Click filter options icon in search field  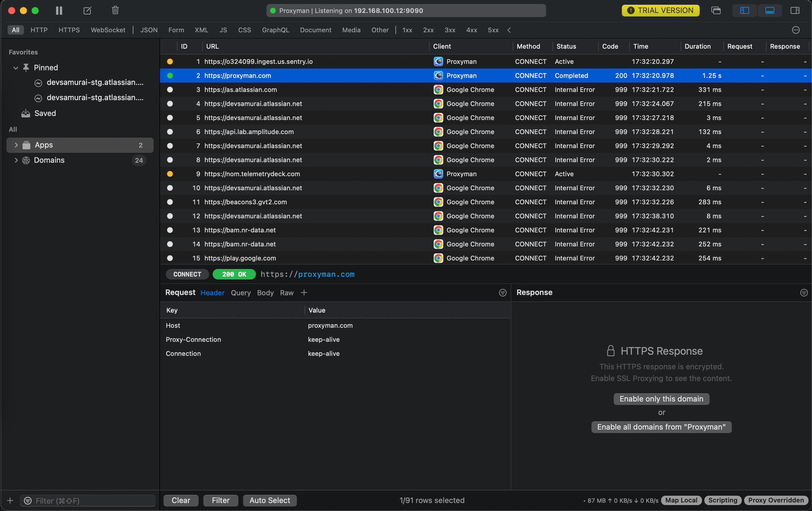(28, 501)
